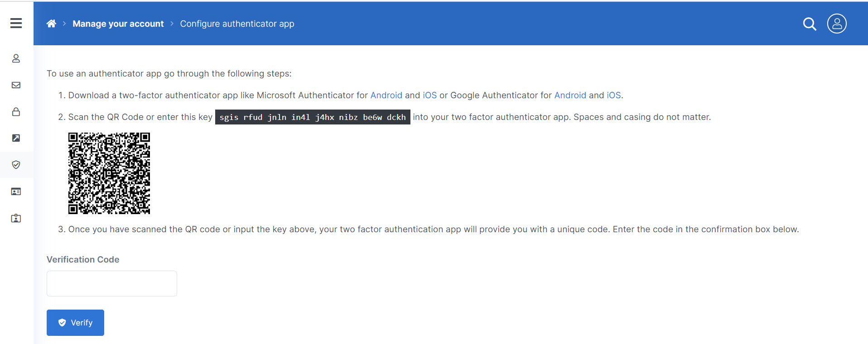
Task: Open the search magnifier icon
Action: (810, 24)
